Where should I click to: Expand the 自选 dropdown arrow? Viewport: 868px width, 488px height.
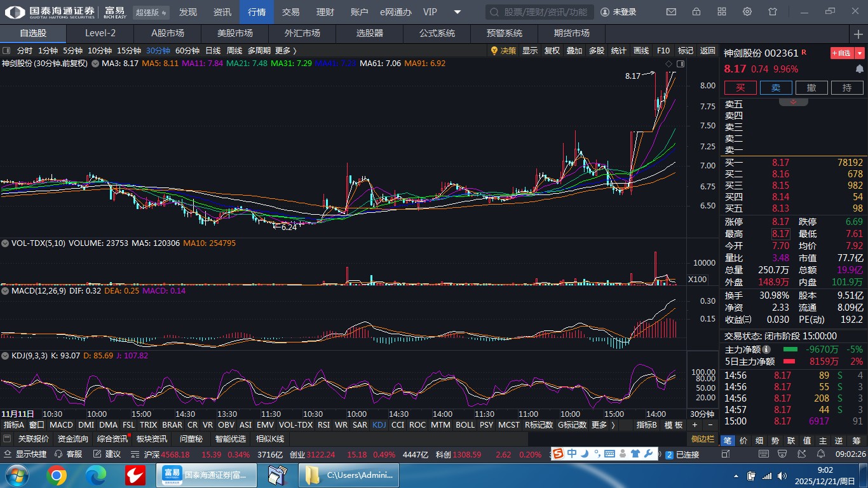[860, 53]
